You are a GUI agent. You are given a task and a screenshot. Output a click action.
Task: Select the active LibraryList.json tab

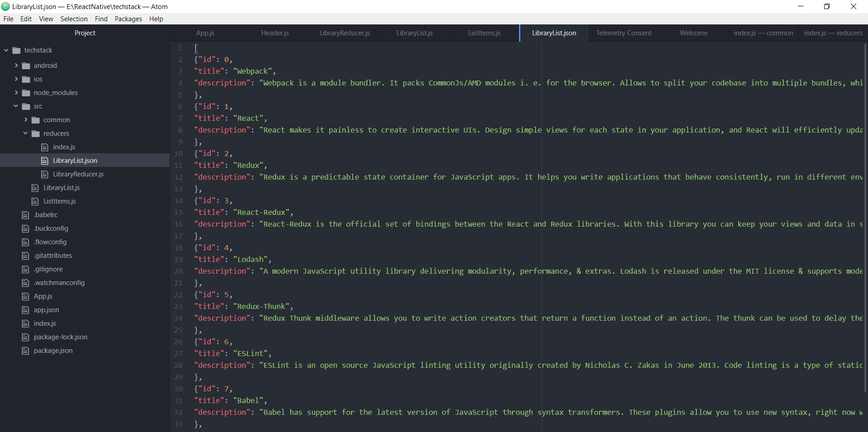tap(554, 33)
